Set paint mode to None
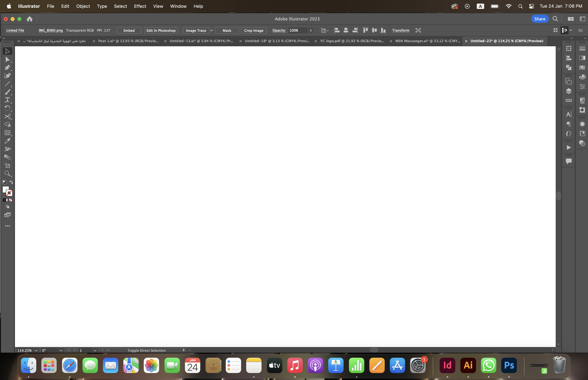The height and width of the screenshot is (380, 588). pos(11,200)
